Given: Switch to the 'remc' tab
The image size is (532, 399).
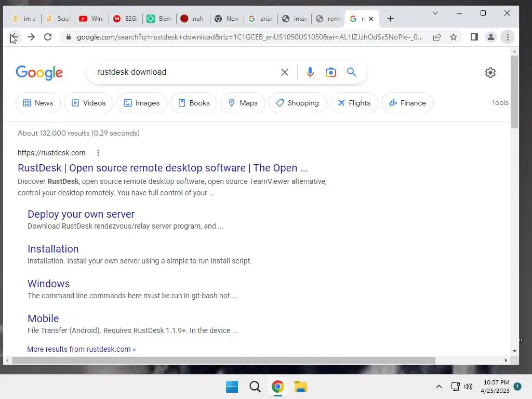Looking at the screenshot, I should click(x=328, y=19).
